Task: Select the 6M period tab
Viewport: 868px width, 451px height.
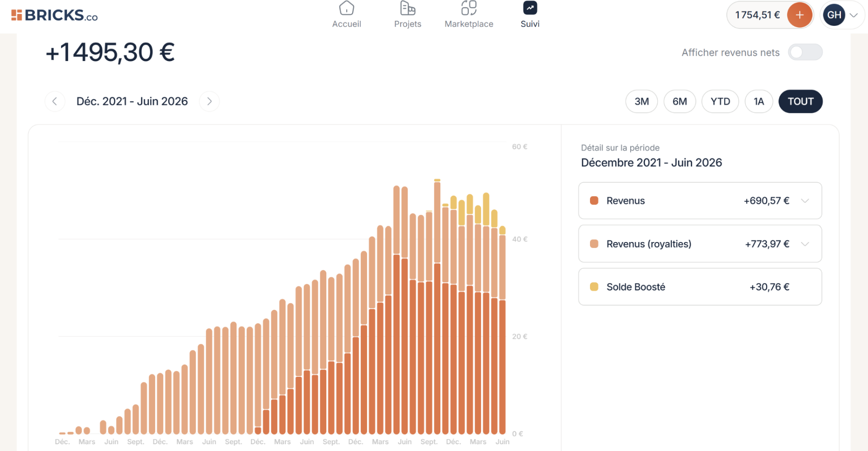Action: [679, 101]
